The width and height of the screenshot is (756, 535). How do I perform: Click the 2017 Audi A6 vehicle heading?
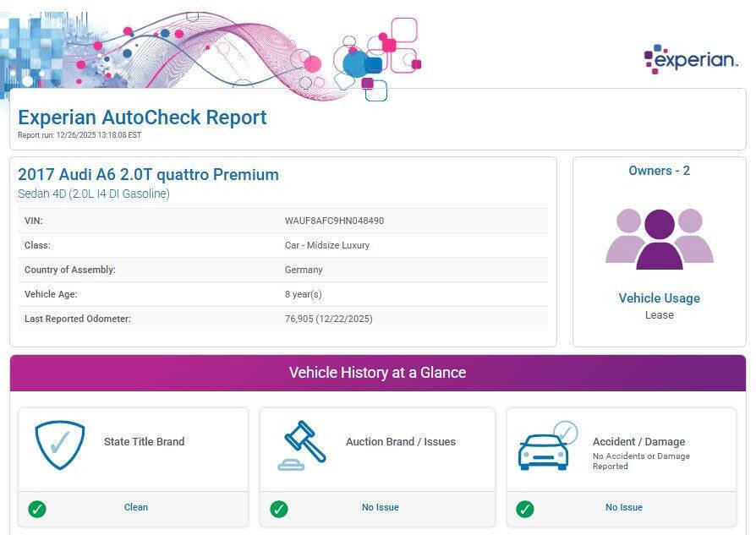click(x=148, y=175)
